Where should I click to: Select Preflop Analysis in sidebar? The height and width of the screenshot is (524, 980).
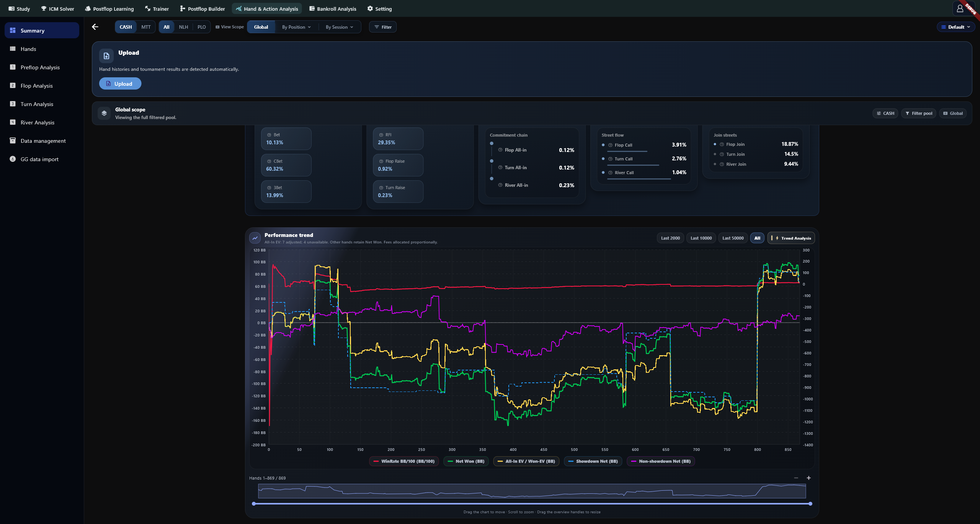42,67
